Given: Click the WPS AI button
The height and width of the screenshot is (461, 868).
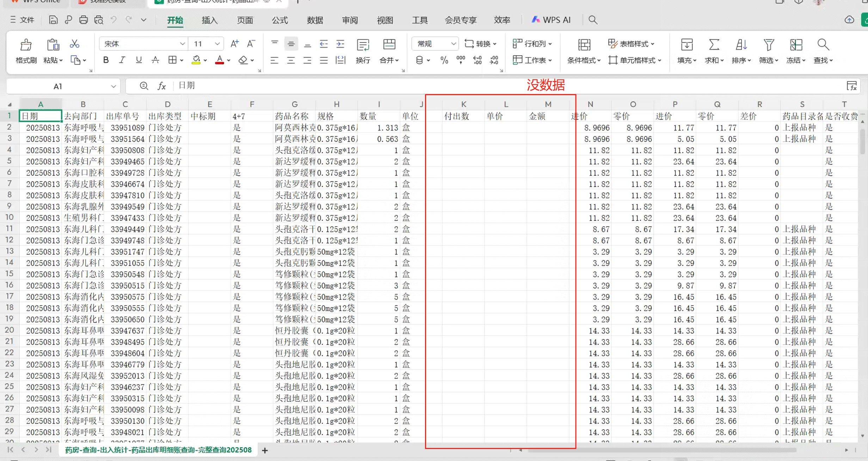Looking at the screenshot, I should (x=551, y=20).
